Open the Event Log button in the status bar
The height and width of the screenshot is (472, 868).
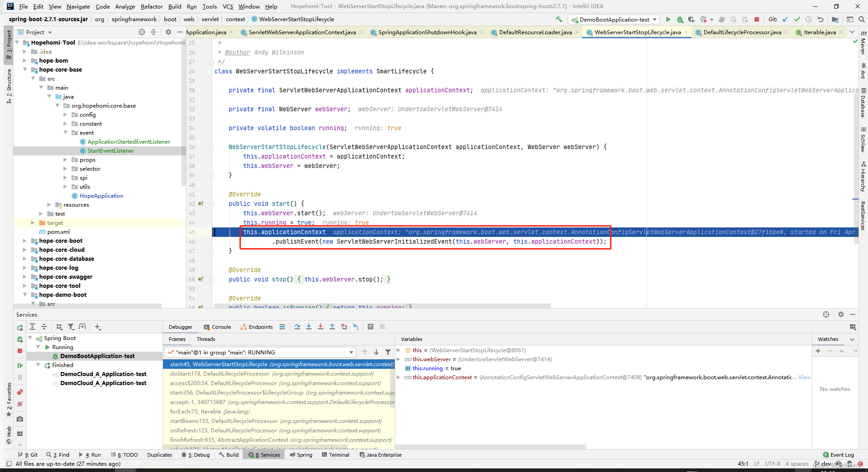pyautogui.click(x=838, y=455)
